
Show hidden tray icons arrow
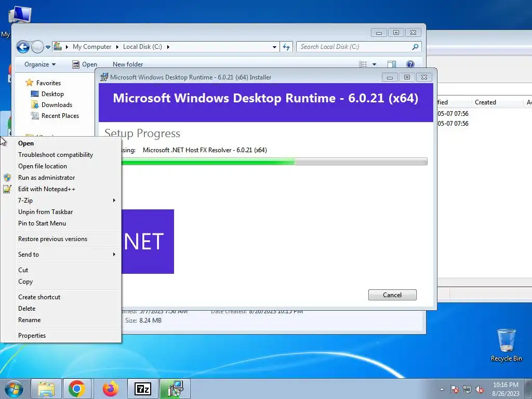coord(442,389)
